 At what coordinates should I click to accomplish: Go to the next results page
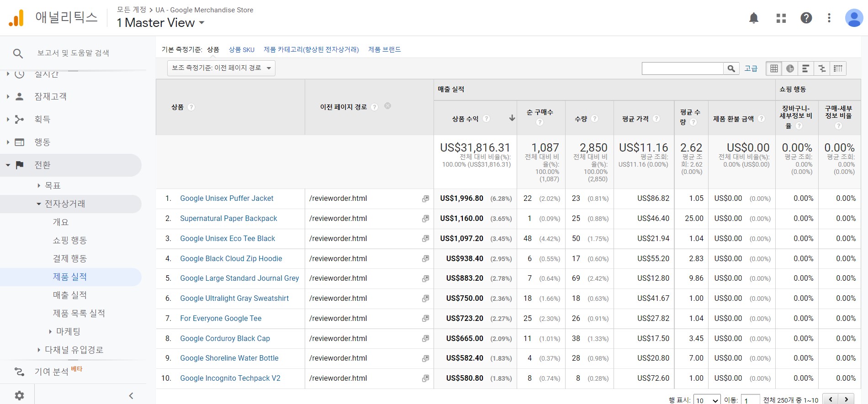[x=846, y=399]
